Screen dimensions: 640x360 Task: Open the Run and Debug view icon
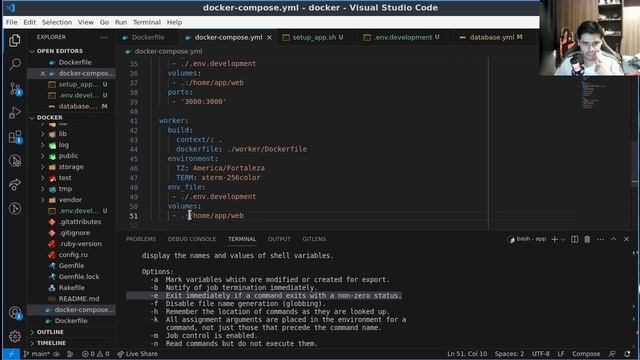(15, 112)
